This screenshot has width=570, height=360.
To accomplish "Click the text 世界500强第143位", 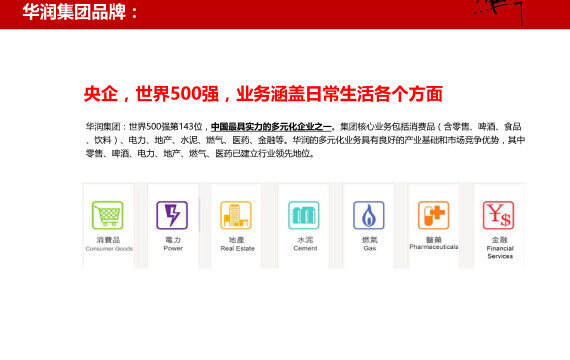I will pos(165,127).
